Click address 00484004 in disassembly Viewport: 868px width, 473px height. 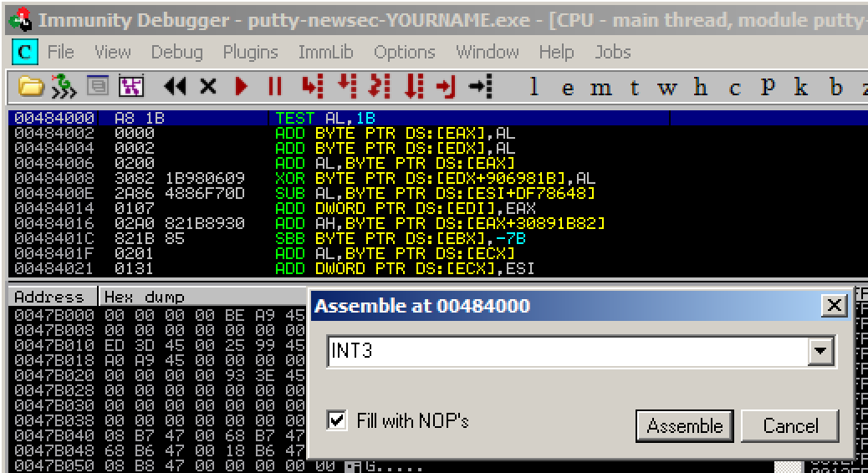(x=54, y=148)
